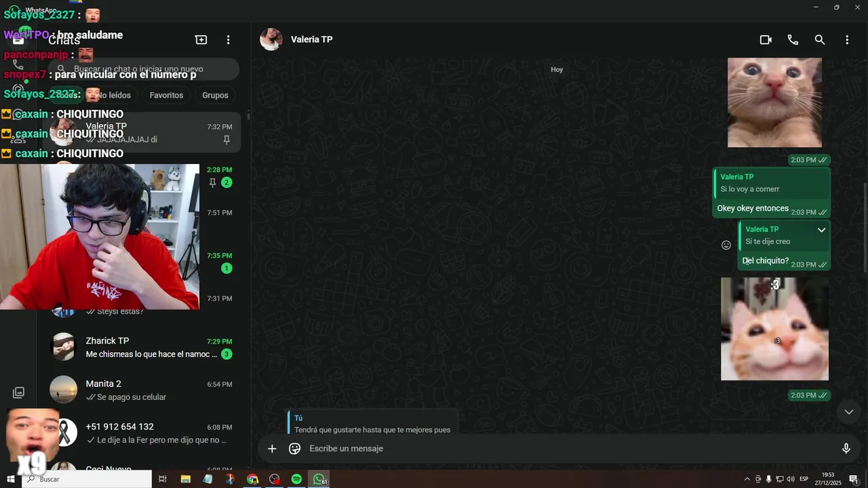868x488 pixels.
Task: Start a video call with Valeria TP
Action: 766,40
